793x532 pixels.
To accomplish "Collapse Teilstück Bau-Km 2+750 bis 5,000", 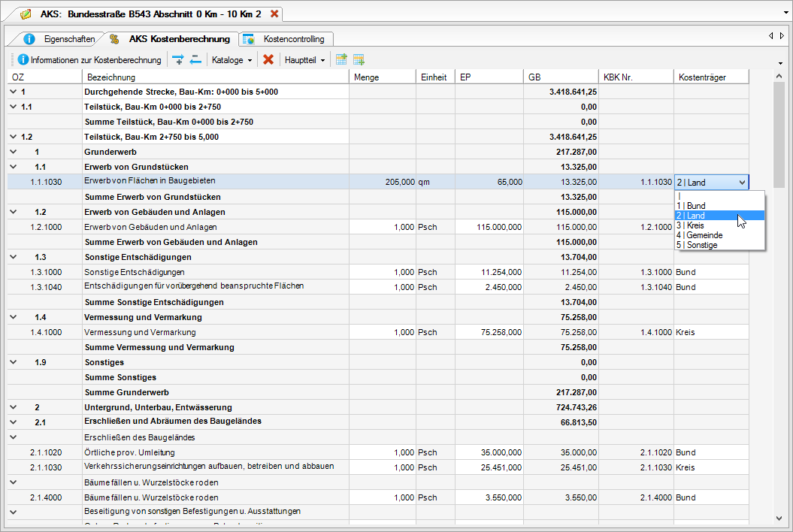I will click(13, 137).
